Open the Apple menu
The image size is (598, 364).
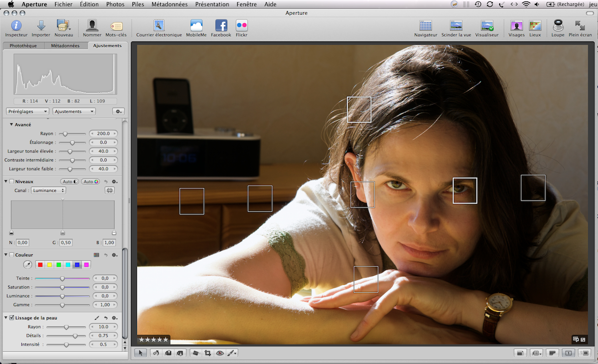point(11,4)
